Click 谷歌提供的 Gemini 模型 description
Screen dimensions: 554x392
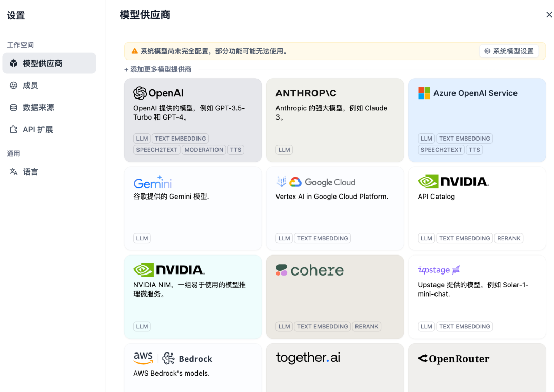coord(171,197)
